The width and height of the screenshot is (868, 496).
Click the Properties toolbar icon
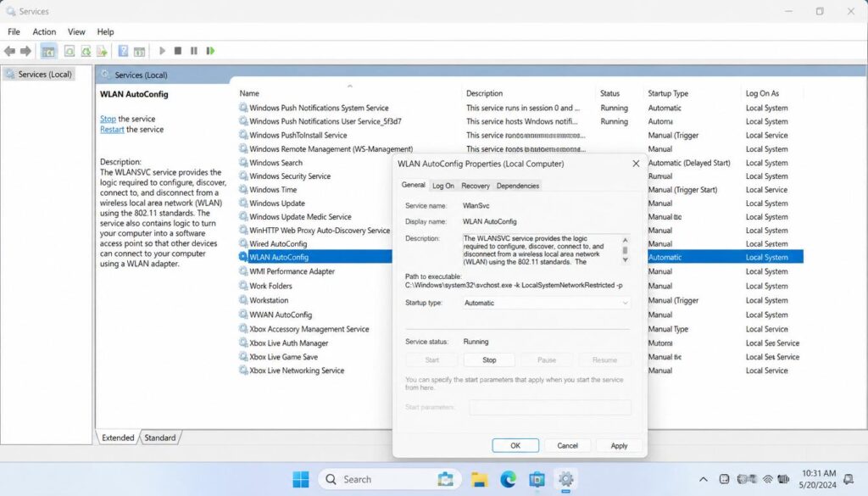coord(70,51)
